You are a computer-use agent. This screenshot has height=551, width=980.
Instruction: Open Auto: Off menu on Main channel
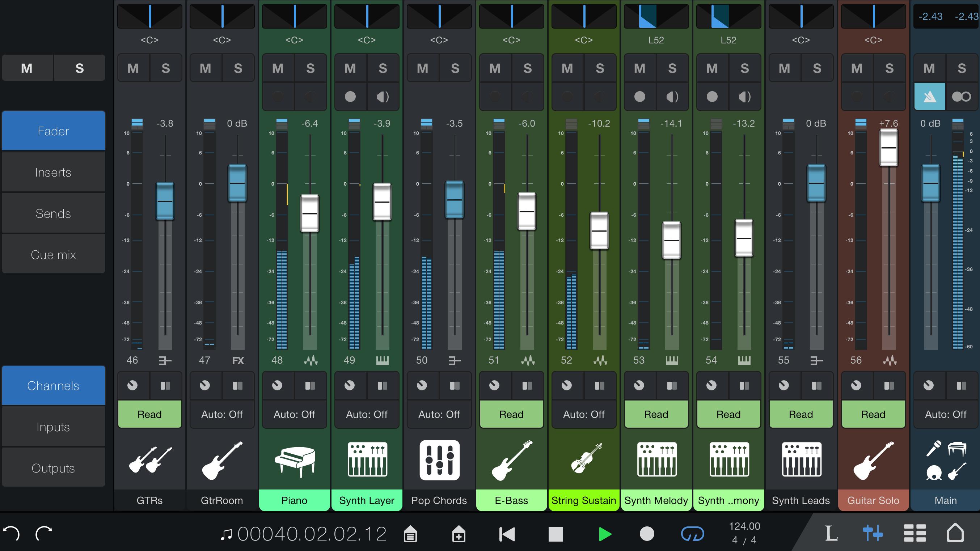(945, 414)
